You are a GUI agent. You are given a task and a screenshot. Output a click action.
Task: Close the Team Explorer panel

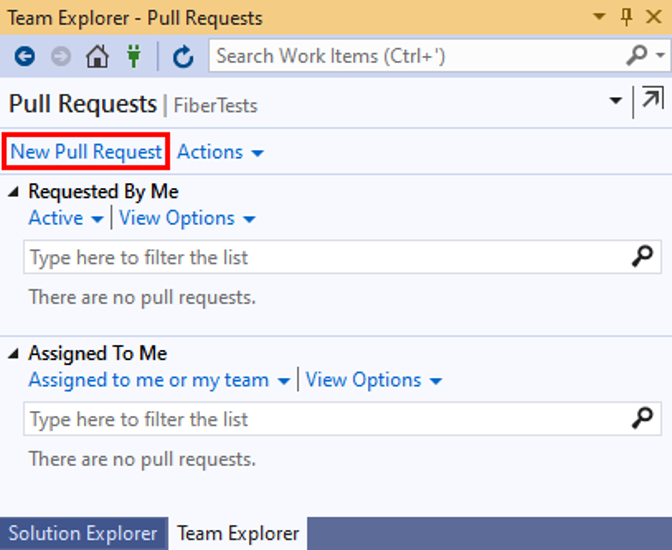[x=653, y=17]
